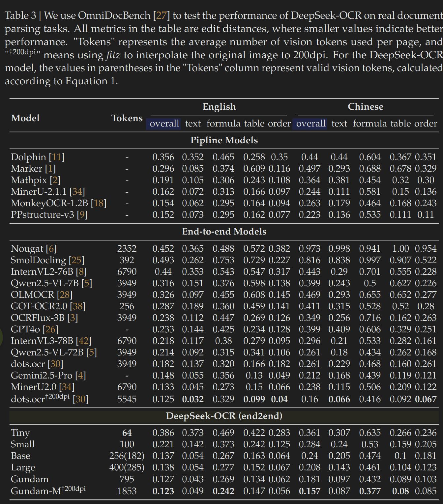Click the Dolphin reference link [11]
The width and height of the screenshot is (443, 504).
(x=56, y=157)
